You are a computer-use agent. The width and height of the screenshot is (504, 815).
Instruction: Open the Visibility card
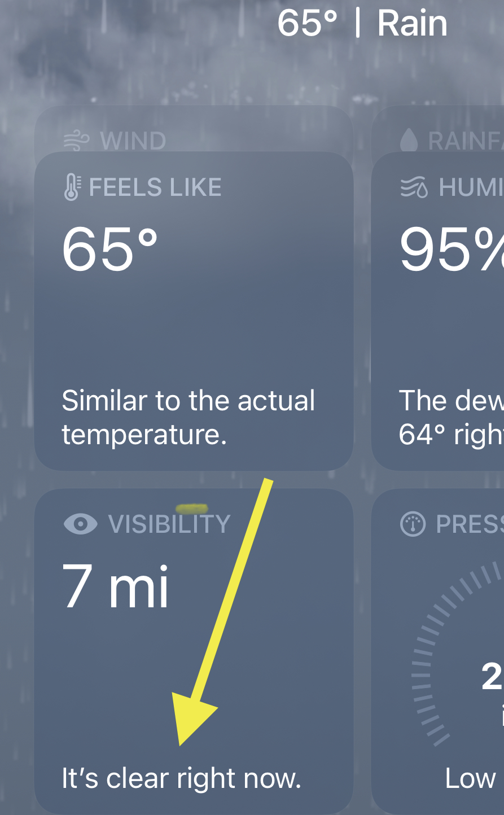(x=194, y=652)
